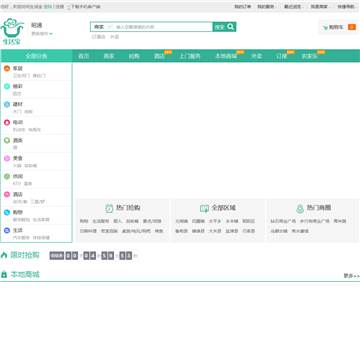Click 生活家居 under the 购物 category

click(41, 220)
